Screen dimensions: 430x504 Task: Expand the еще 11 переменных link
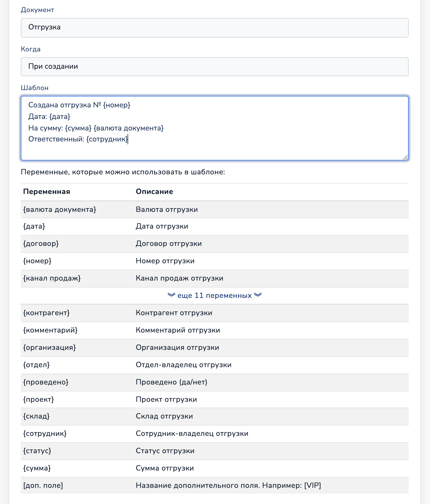(x=214, y=295)
